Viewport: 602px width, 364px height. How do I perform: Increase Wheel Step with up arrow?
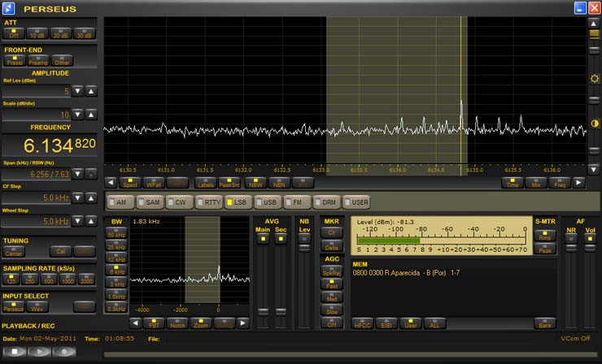coord(91,221)
